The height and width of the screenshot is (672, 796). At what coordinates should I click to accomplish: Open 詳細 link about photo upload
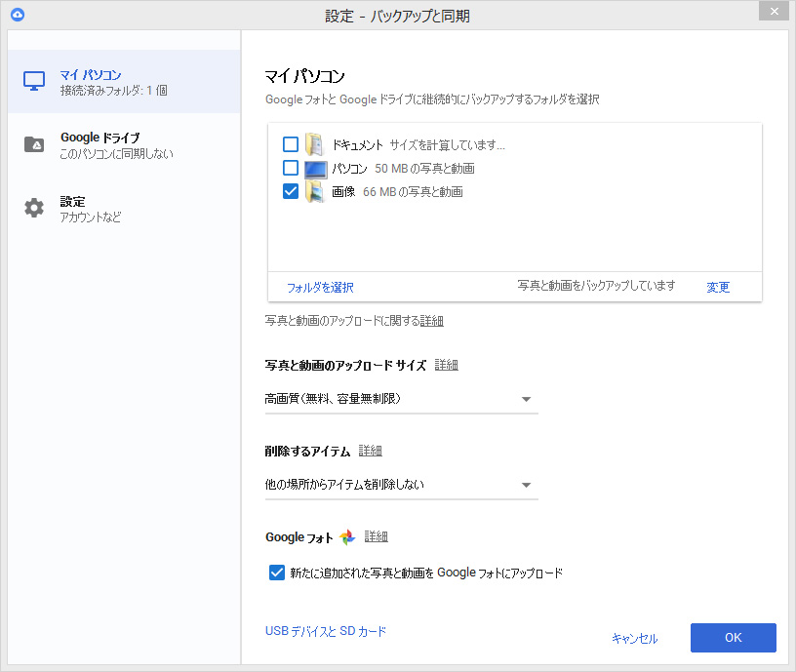pos(432,321)
